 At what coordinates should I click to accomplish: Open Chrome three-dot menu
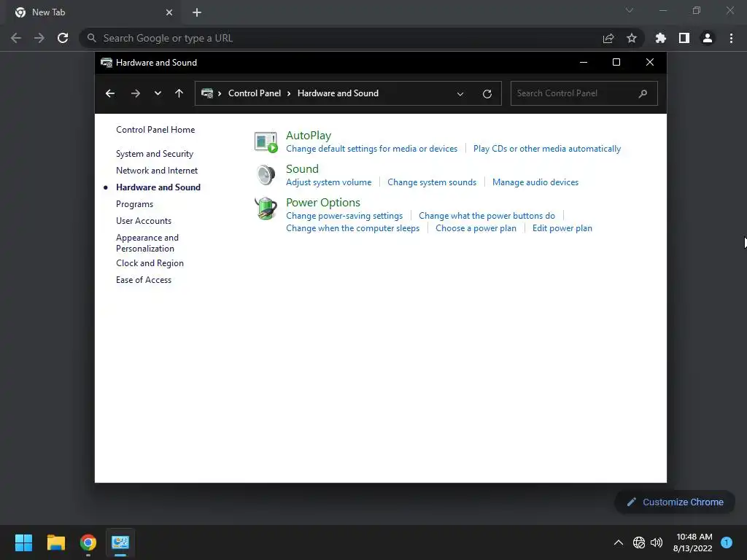[731, 38]
